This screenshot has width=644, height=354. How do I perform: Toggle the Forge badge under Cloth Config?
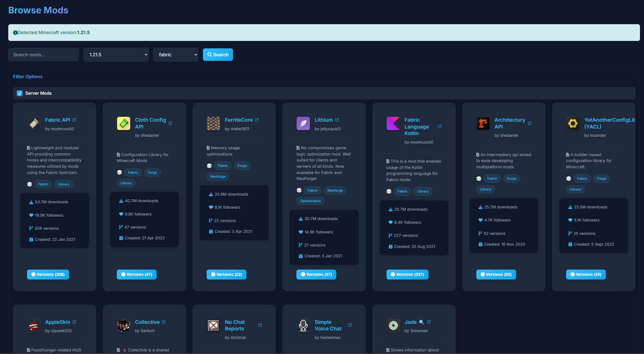click(152, 172)
